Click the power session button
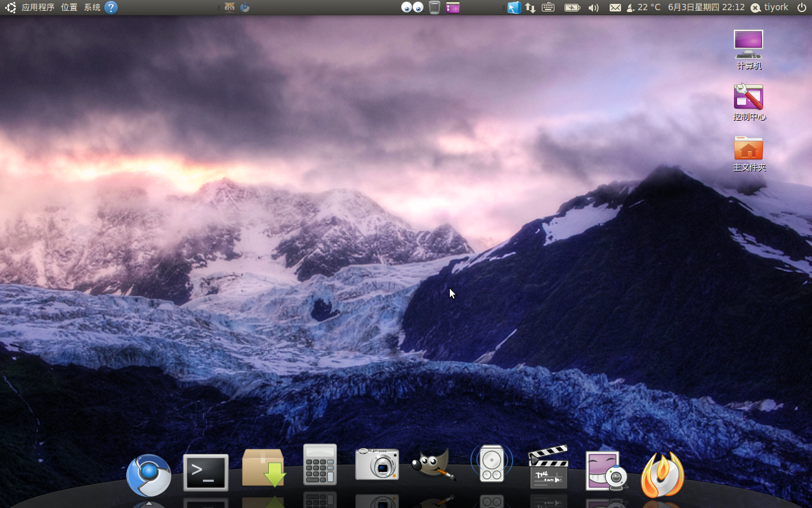 (801, 8)
